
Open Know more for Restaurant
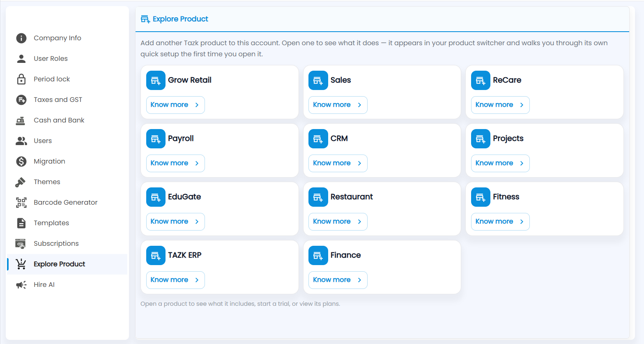338,222
